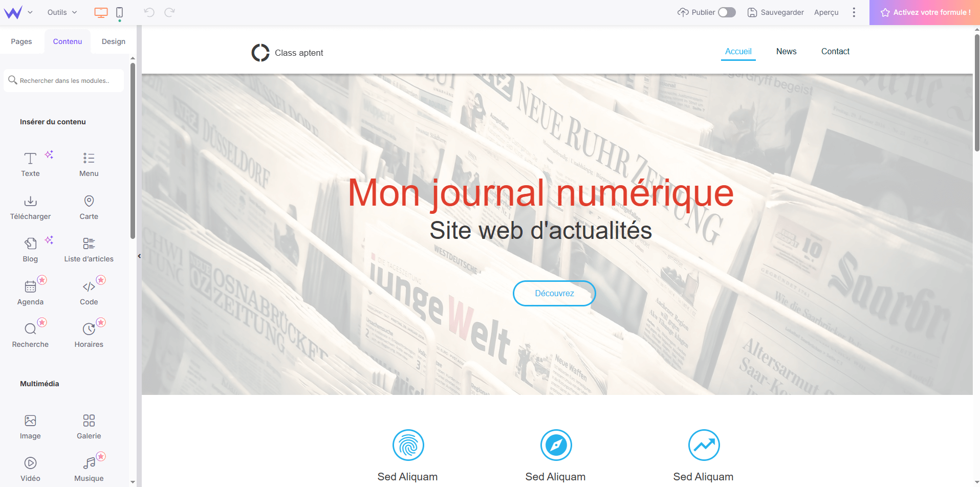This screenshot has width=980, height=487.
Task: Select the Mon journal numérique heading
Action: [541, 193]
